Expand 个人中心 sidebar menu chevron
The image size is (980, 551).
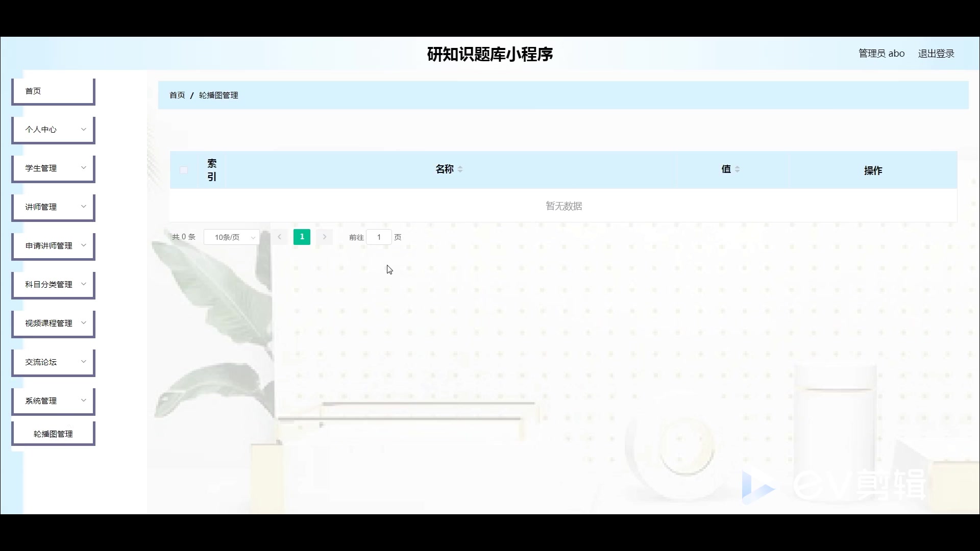(x=83, y=129)
